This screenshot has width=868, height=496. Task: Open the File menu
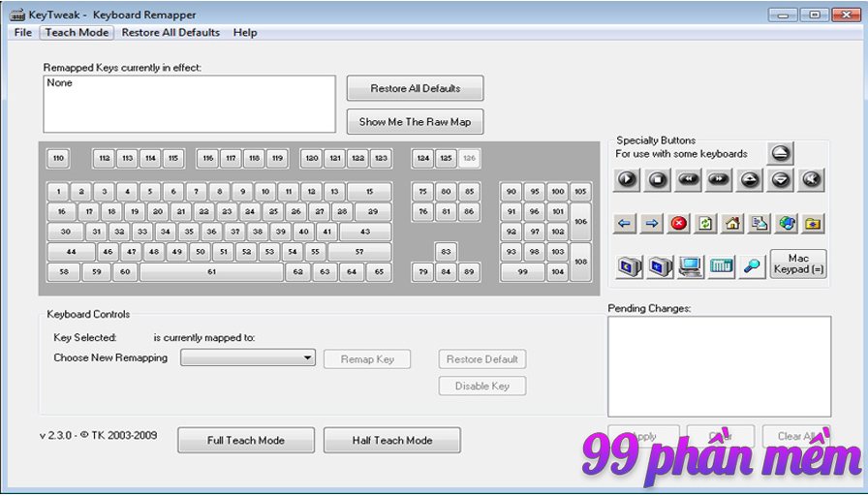click(23, 32)
